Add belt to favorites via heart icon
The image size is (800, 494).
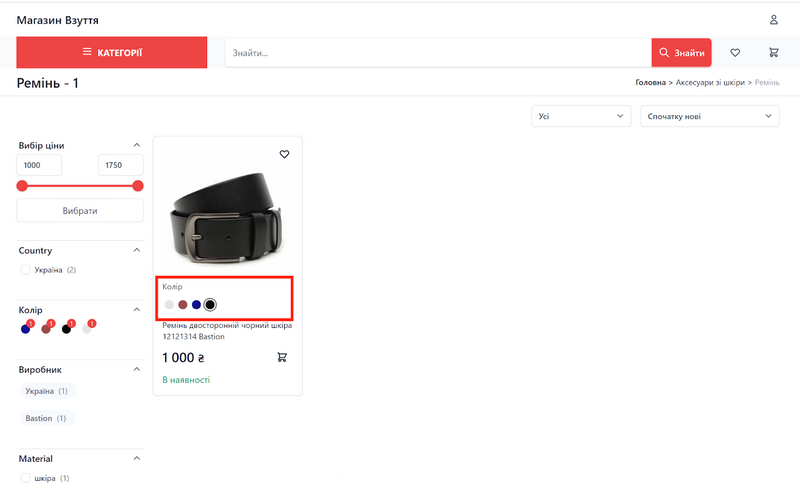pos(284,154)
